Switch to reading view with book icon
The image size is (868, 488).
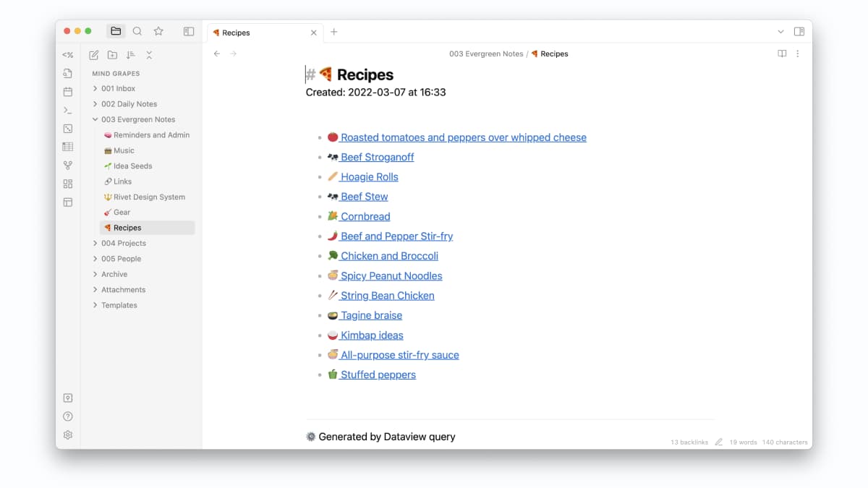782,53
